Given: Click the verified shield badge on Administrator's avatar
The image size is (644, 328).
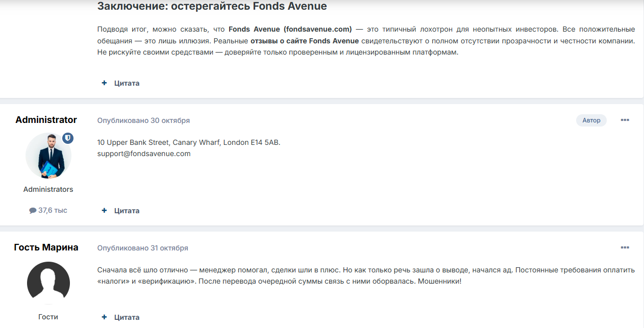Looking at the screenshot, I should (68, 138).
